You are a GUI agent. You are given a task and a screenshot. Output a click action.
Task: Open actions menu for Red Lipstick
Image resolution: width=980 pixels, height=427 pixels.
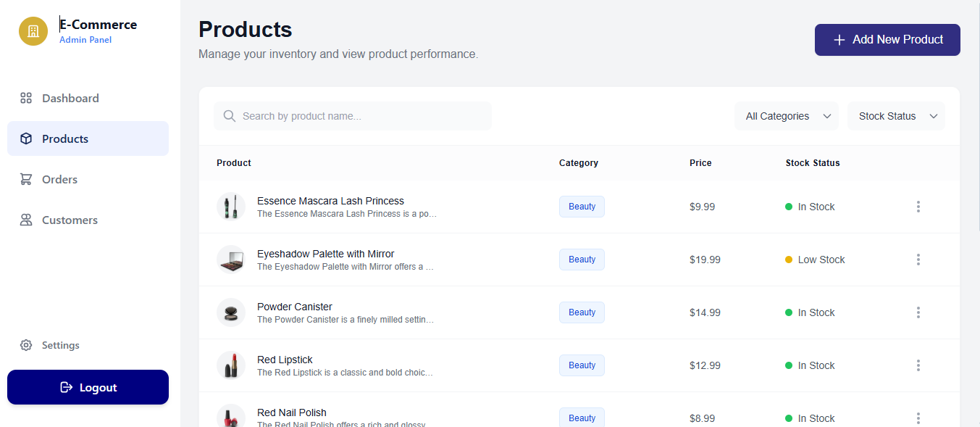pos(918,365)
